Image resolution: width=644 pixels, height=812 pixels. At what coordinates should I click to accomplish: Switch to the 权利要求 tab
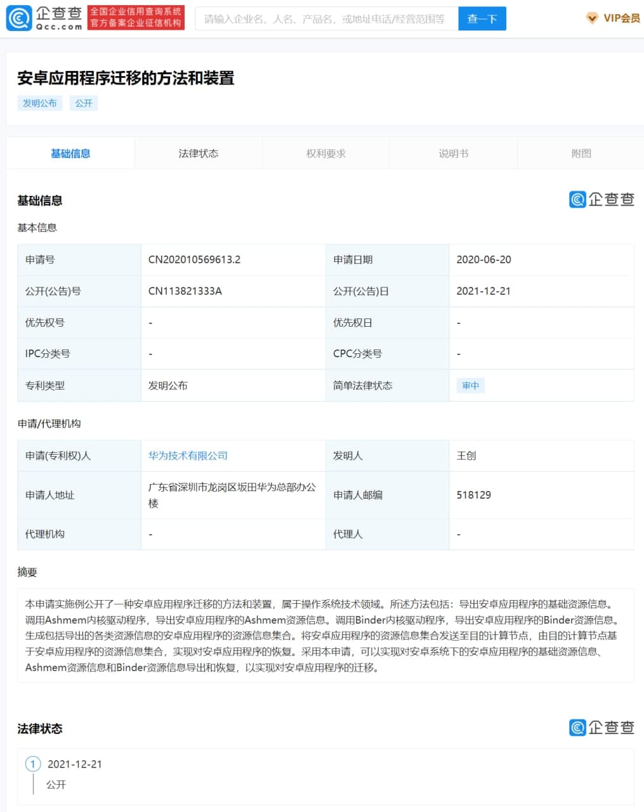tap(325, 153)
